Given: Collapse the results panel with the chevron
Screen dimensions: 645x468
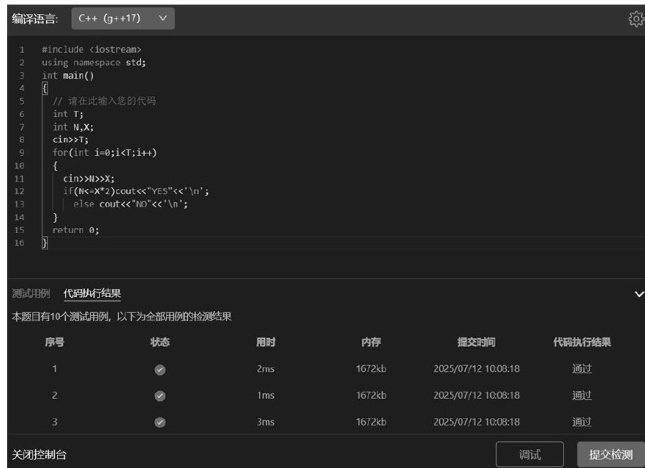Looking at the screenshot, I should coord(639,294).
